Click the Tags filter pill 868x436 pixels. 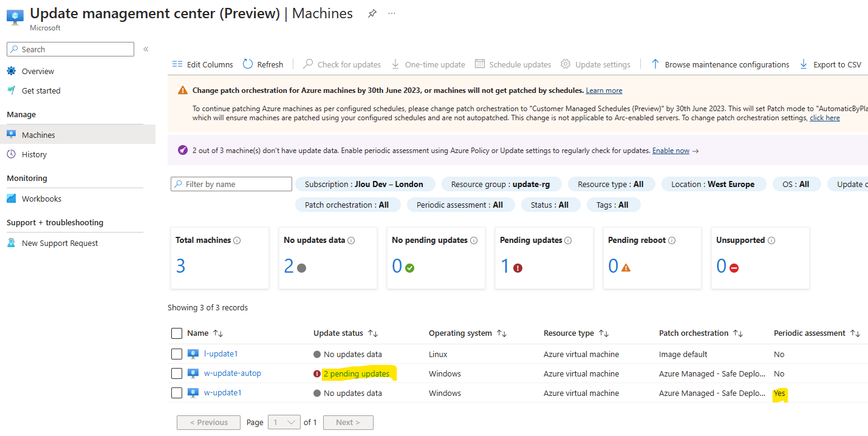[x=613, y=205]
